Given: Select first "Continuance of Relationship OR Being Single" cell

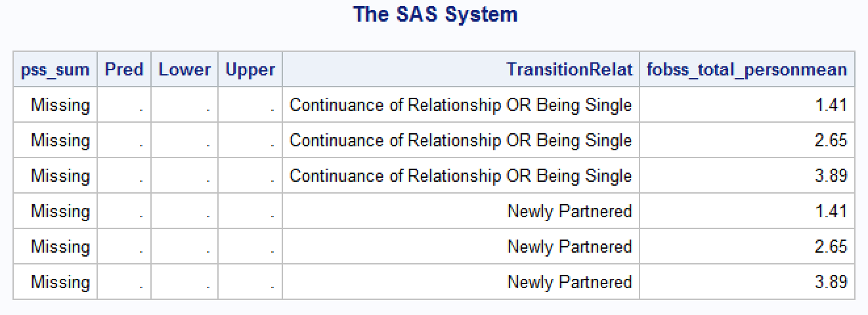Looking at the screenshot, I should pyautogui.click(x=460, y=105).
